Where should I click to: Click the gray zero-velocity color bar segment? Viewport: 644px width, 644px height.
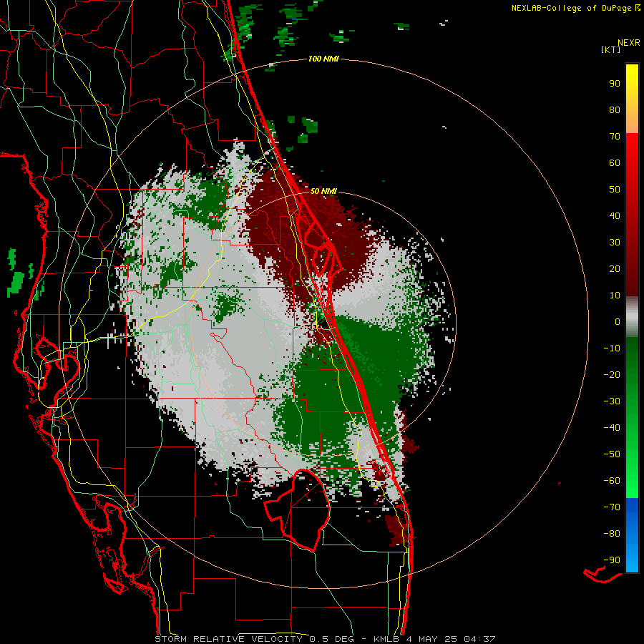click(632, 317)
